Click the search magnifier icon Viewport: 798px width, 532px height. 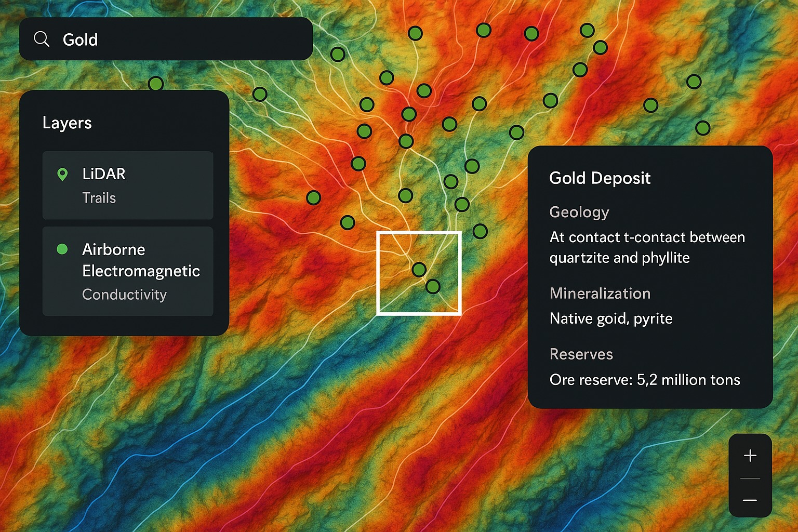(42, 39)
